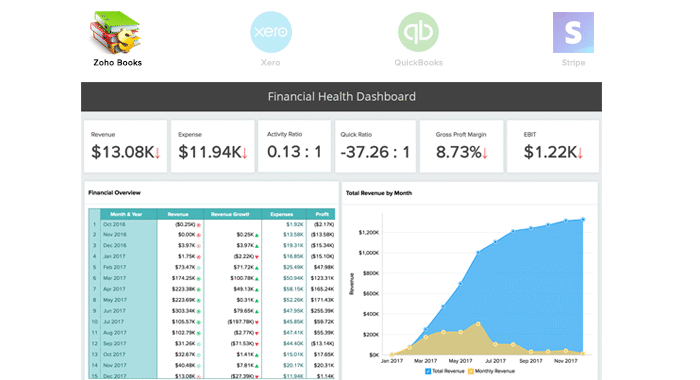Click the $174.25K revenue value
700x380 pixels.
[183, 278]
